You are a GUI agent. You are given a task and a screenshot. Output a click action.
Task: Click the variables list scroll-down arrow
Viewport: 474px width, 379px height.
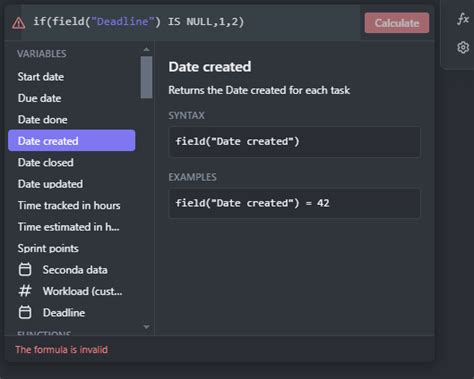point(146,327)
